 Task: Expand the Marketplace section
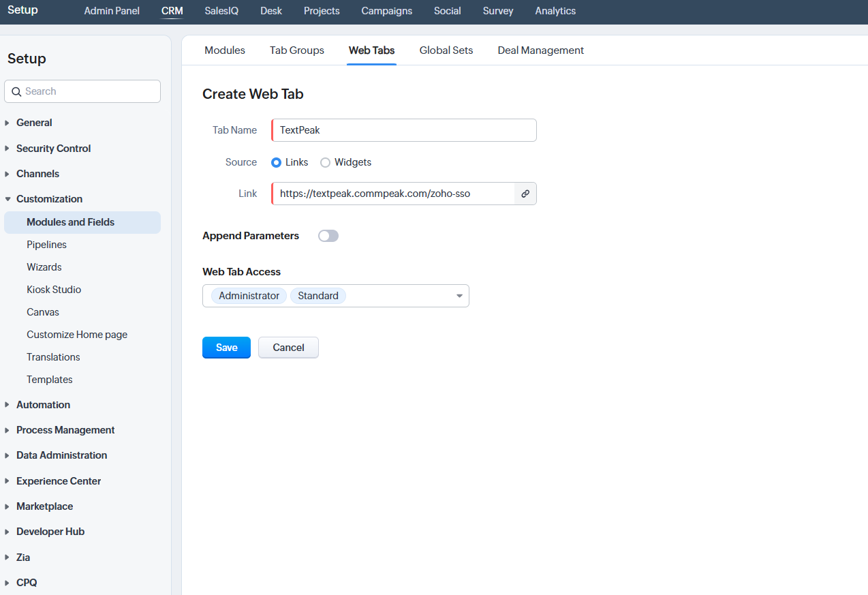point(44,506)
